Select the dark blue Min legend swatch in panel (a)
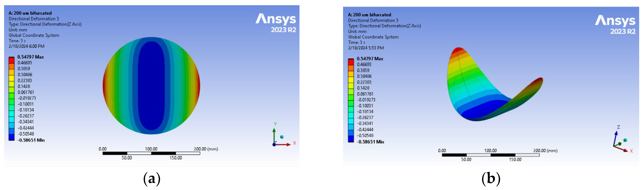The height and width of the screenshot is (190, 644). point(12,137)
